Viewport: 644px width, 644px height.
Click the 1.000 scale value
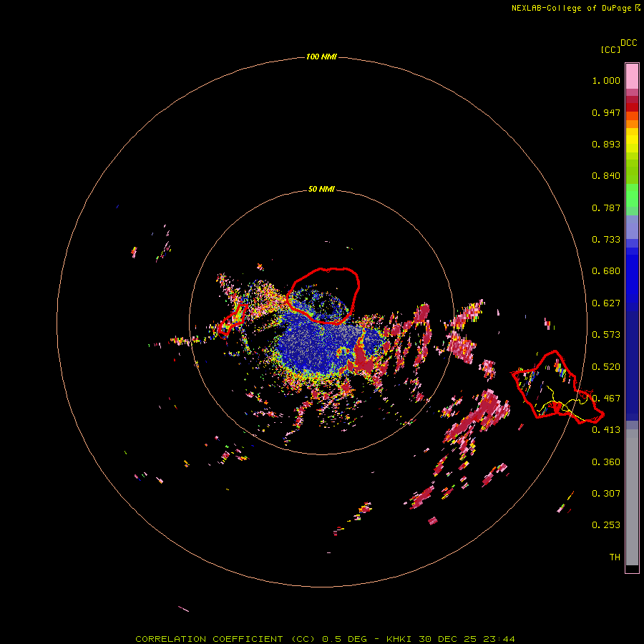(606, 80)
